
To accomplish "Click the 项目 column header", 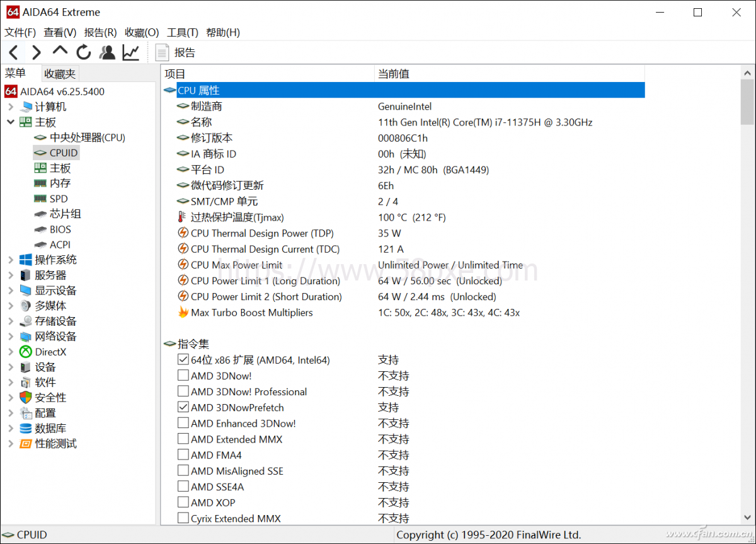I will point(268,74).
